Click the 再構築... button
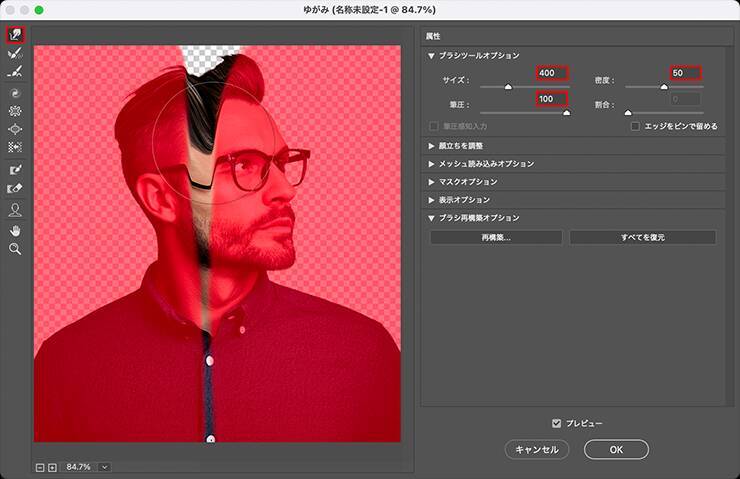This screenshot has width=740, height=479. tap(496, 237)
